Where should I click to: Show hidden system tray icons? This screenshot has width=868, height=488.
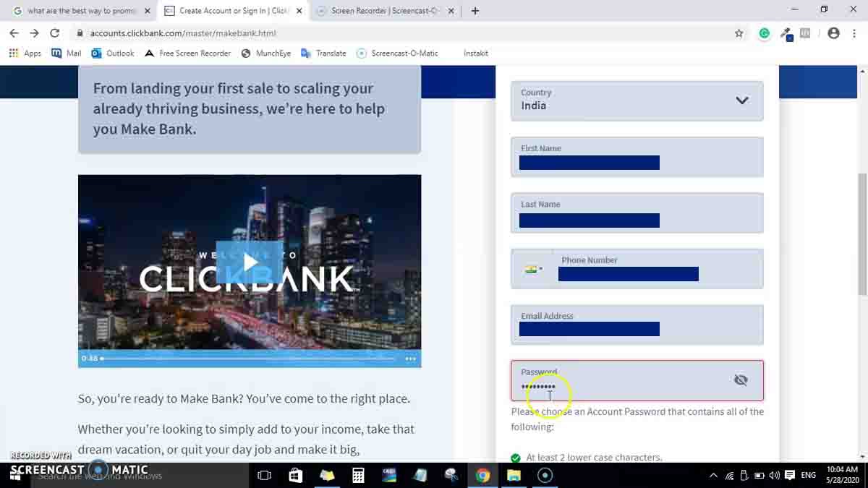click(713, 476)
